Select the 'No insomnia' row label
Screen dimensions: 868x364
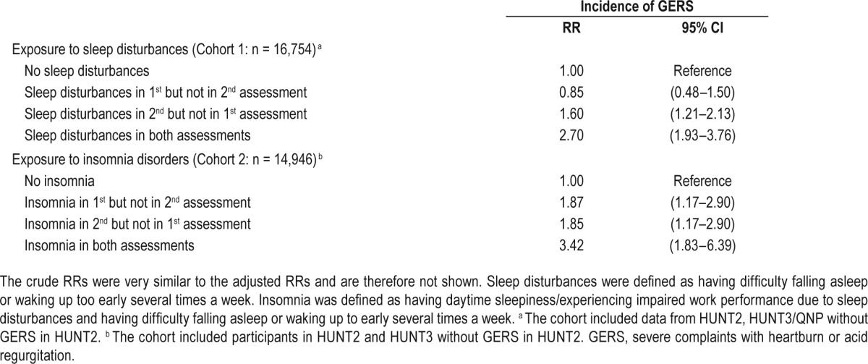pos(60,181)
